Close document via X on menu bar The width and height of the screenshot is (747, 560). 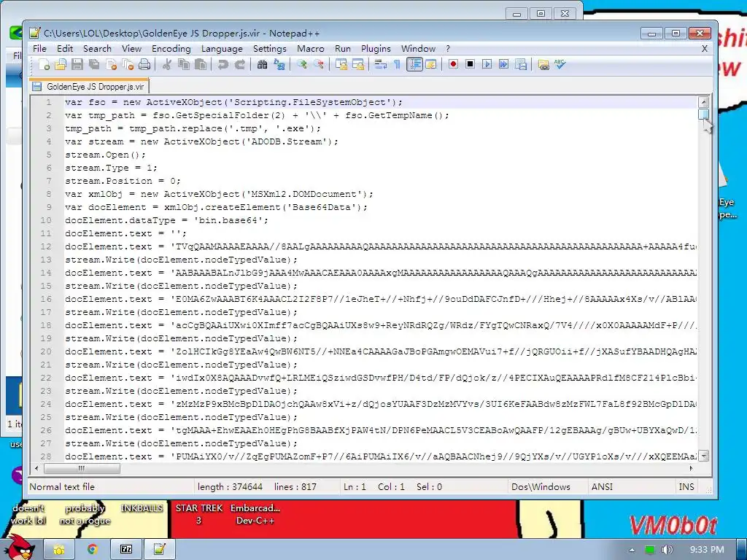(x=705, y=49)
